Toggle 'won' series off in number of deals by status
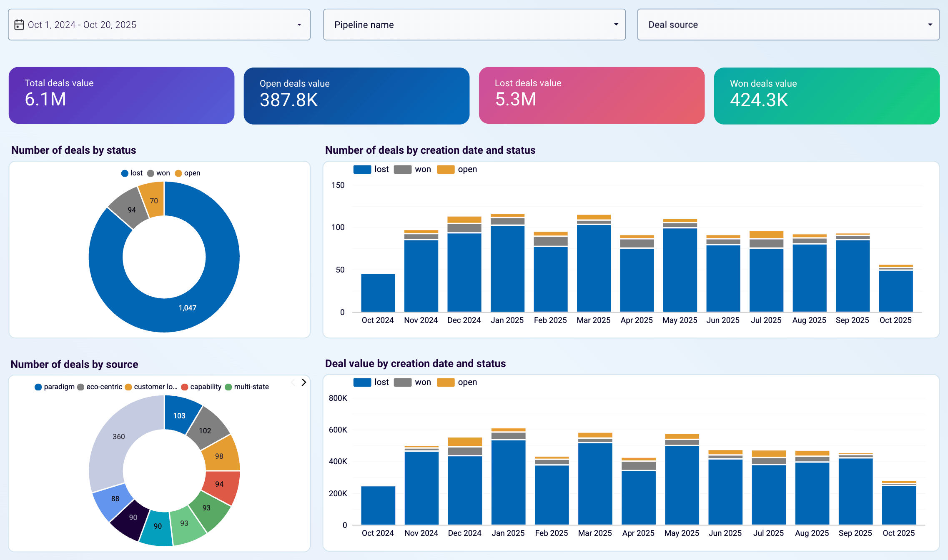Screen dimensions: 948x560 tap(151, 172)
